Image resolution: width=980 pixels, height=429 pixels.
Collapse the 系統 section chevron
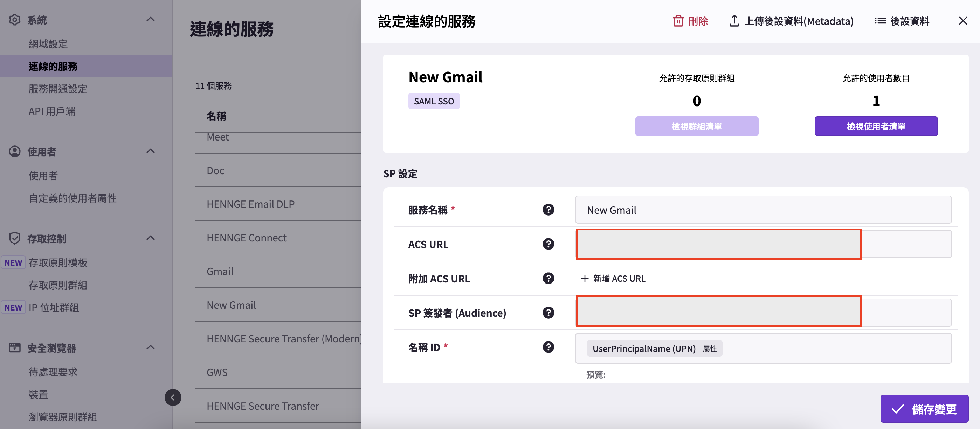pyautogui.click(x=151, y=19)
